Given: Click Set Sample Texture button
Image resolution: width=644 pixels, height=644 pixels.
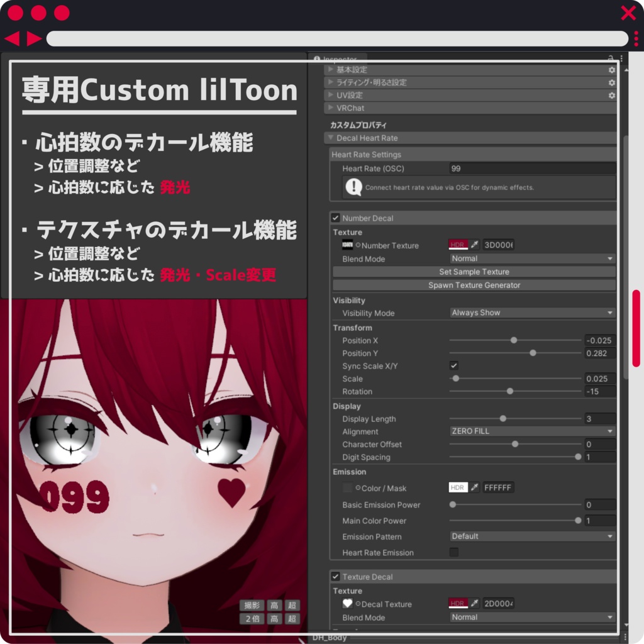Looking at the screenshot, I should click(474, 272).
